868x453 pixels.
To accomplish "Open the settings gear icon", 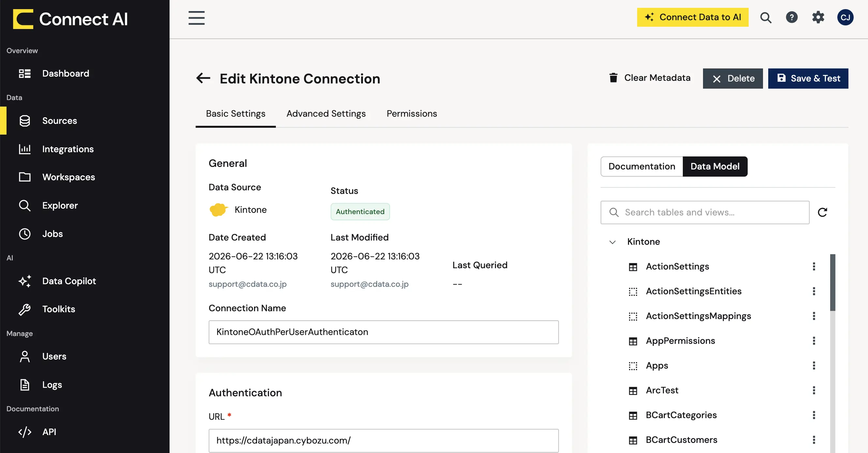I will (818, 17).
